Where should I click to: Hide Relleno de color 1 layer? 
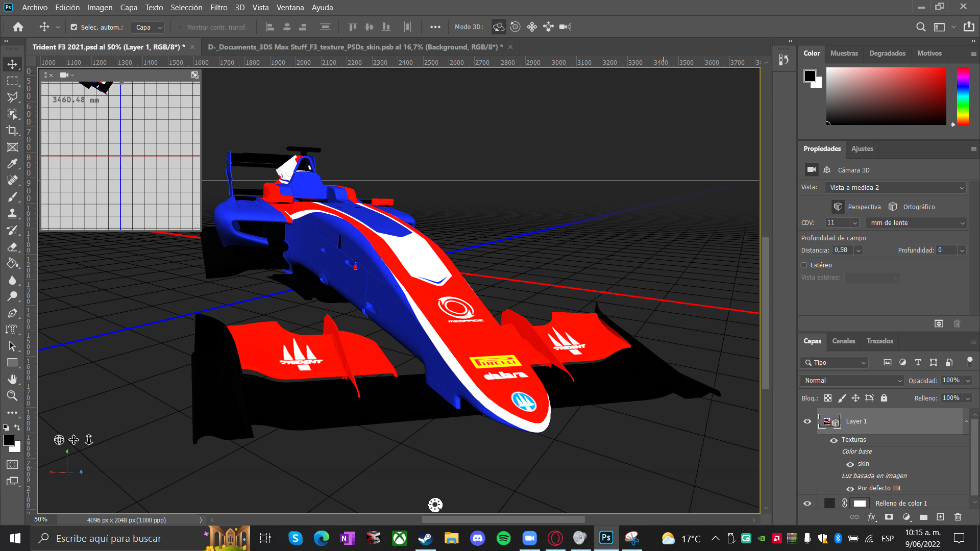pyautogui.click(x=807, y=504)
